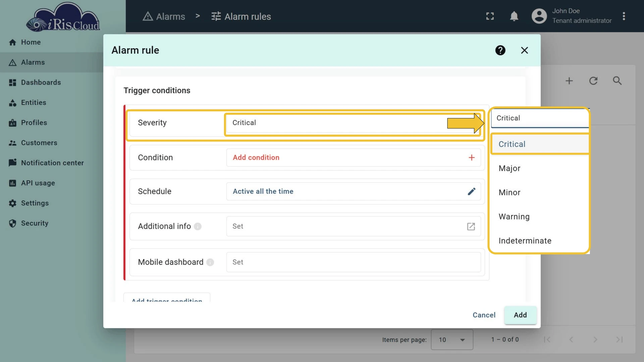Open the help icon in Alarm rule dialog
The width and height of the screenshot is (644, 362).
pyautogui.click(x=500, y=50)
